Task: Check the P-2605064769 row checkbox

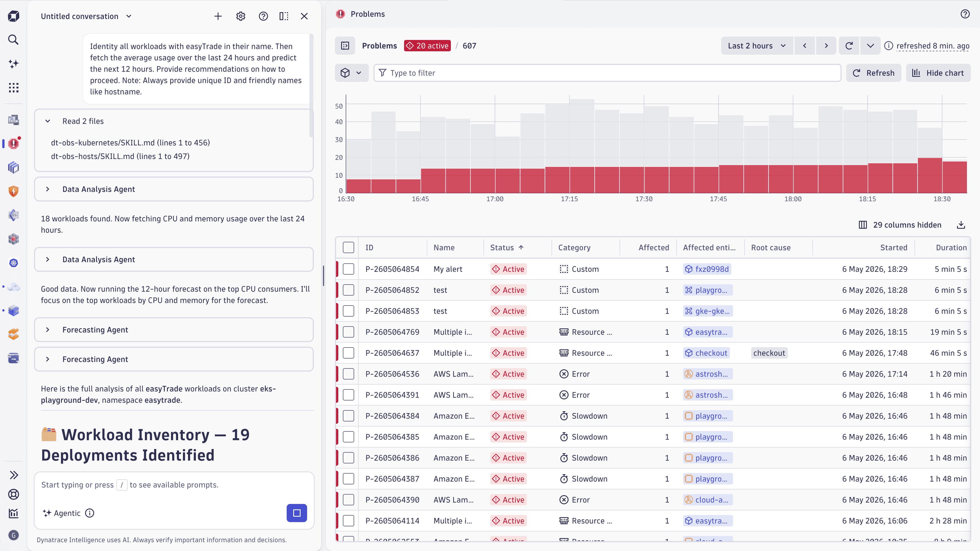Action: (x=349, y=332)
